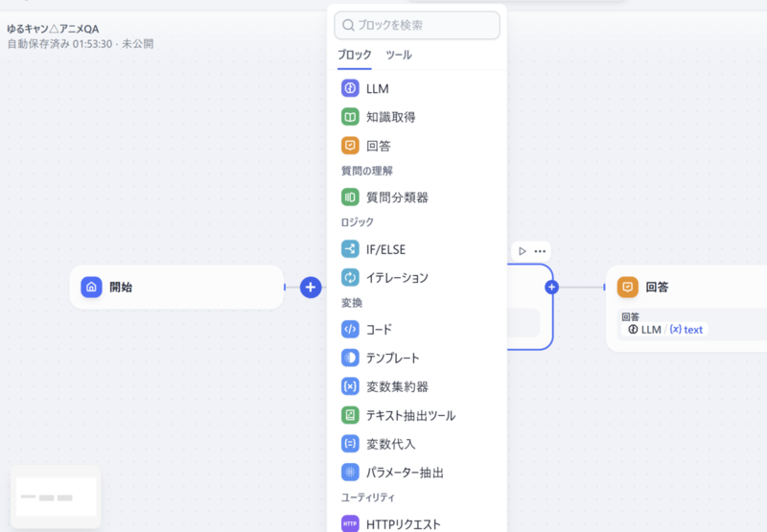Click the パラメーター抽出 icon
This screenshot has height=532, width=767.
tap(350, 473)
